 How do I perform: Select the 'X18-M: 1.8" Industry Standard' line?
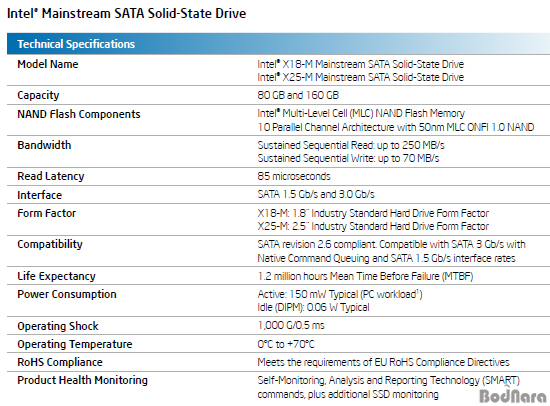[373, 213]
